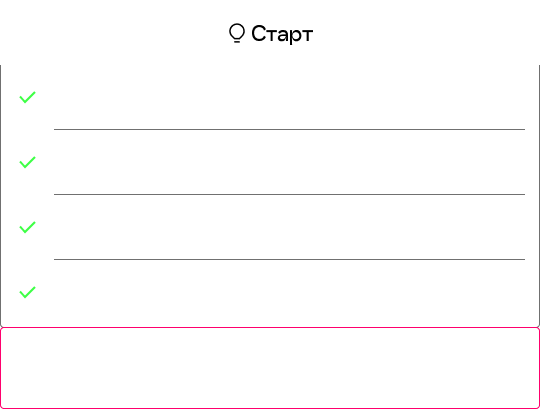Click the divider under the first row

pyautogui.click(x=289, y=129)
